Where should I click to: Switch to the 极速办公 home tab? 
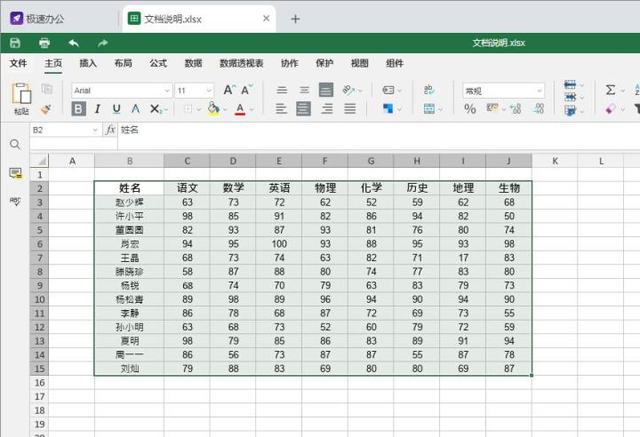(x=38, y=19)
